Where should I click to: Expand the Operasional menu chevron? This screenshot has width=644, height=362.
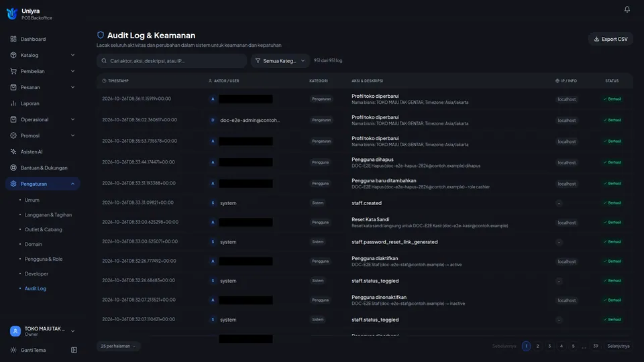point(72,119)
